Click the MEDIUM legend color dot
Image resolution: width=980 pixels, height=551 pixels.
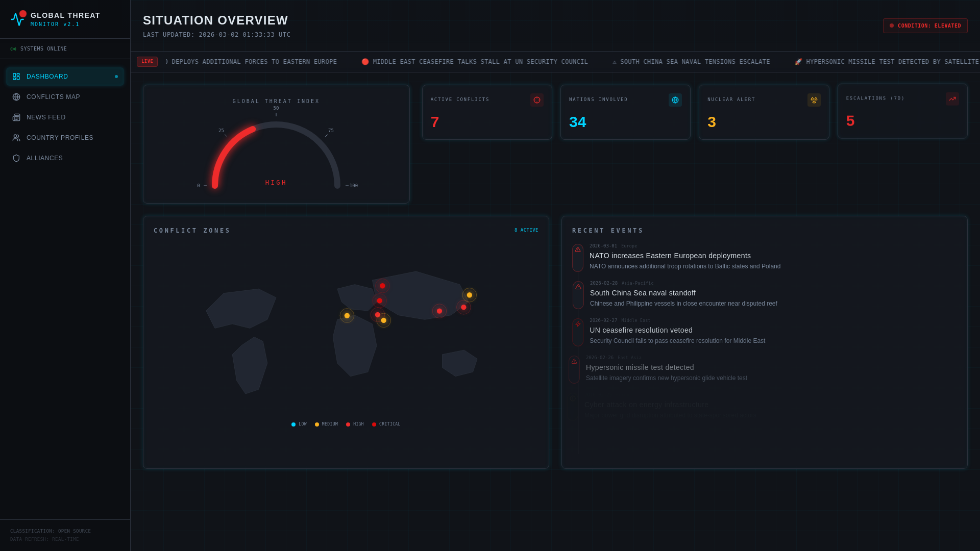click(x=317, y=424)
